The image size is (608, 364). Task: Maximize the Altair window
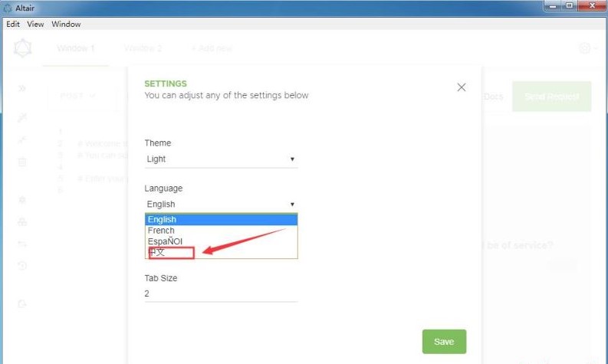pyautogui.click(x=569, y=6)
